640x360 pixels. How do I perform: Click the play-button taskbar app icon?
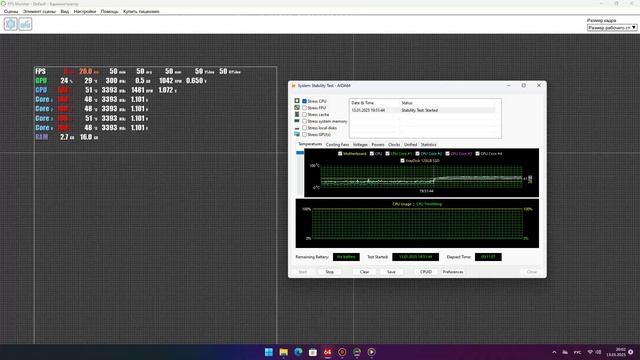pos(371,352)
